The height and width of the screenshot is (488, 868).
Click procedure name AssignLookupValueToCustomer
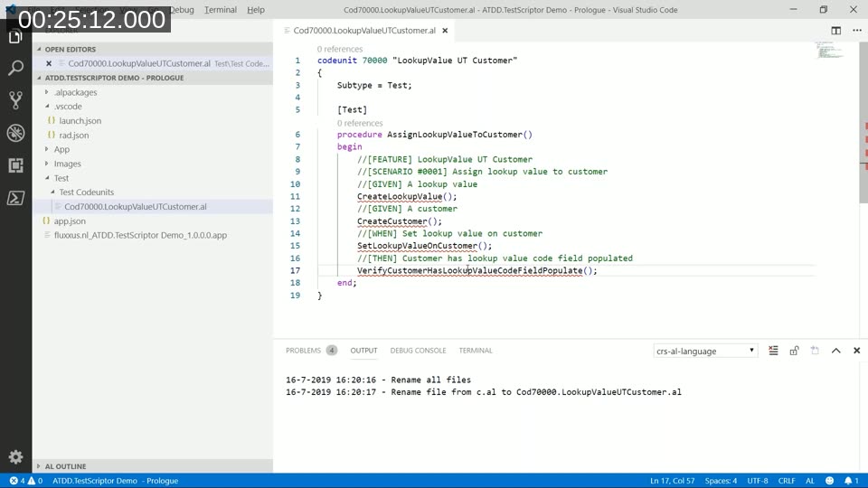pyautogui.click(x=455, y=135)
